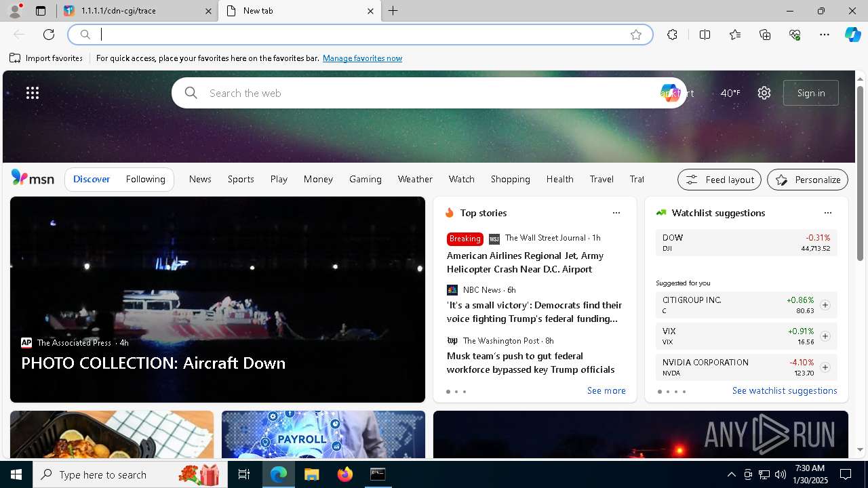Open the Health category
The image size is (868, 488).
559,179
